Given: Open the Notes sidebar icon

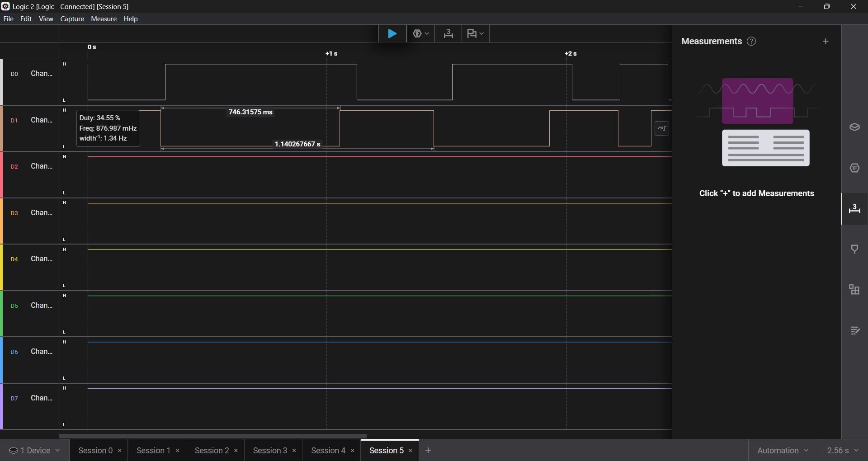Looking at the screenshot, I should [854, 330].
